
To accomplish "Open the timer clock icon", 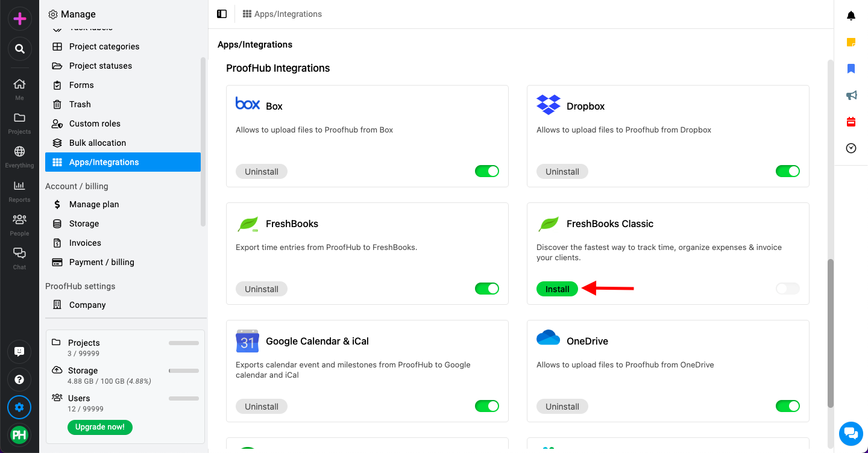I will (851, 148).
